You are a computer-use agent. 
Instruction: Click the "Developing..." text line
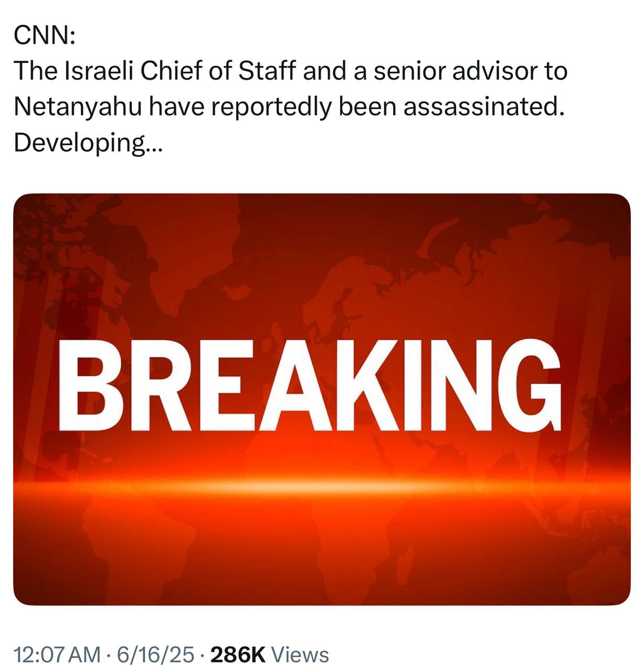point(88,142)
